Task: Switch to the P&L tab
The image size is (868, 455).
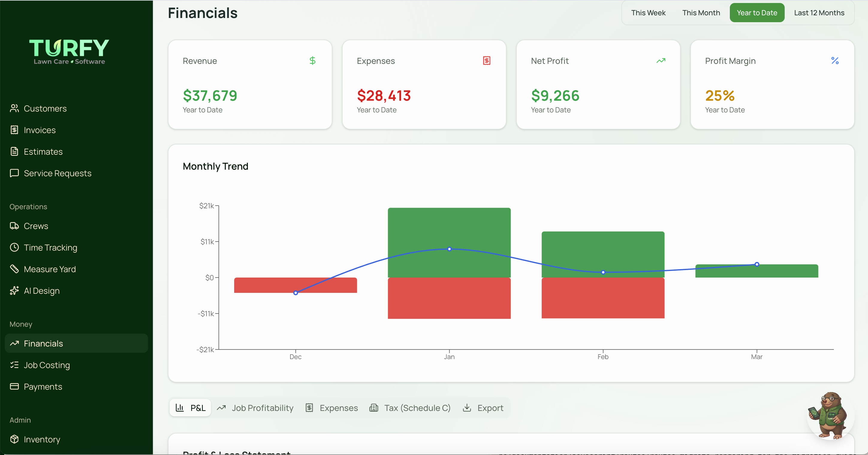Action: click(190, 408)
